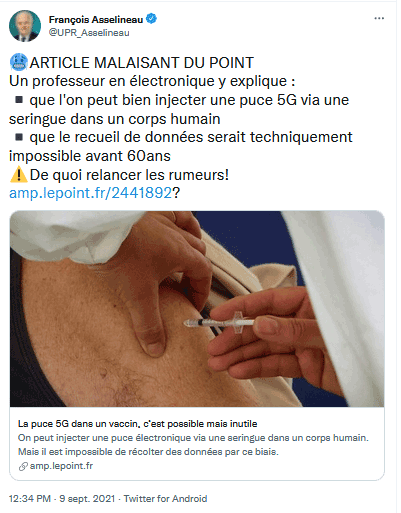Click the headline 'La puce 5G dans un vaccin'
This screenshot has width=401, height=513.
[137, 424]
